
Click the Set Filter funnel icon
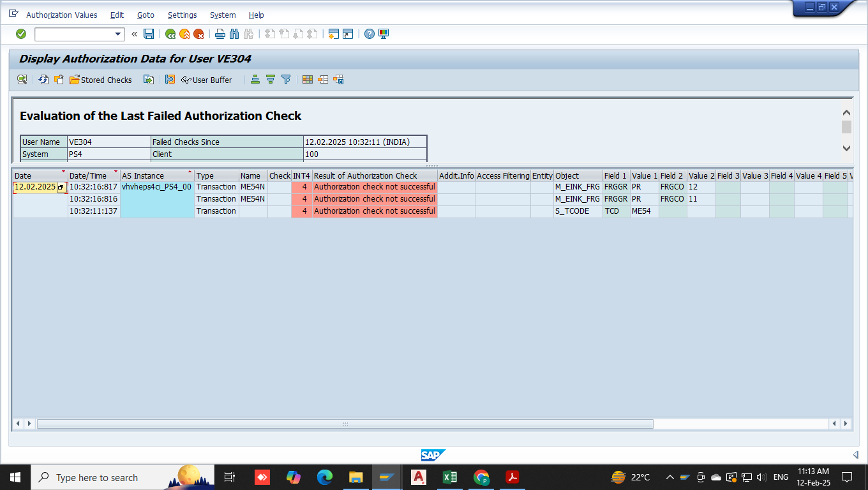coord(286,80)
